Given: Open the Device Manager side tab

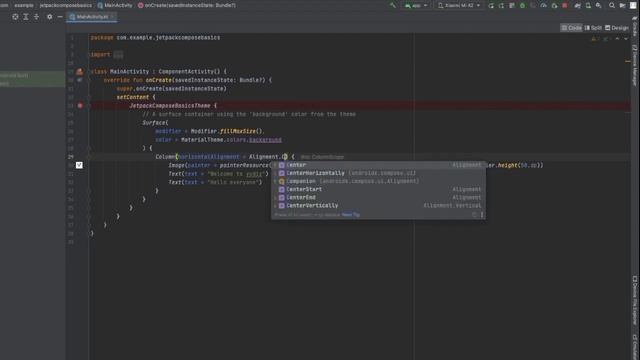Looking at the screenshot, I should 636,65.
